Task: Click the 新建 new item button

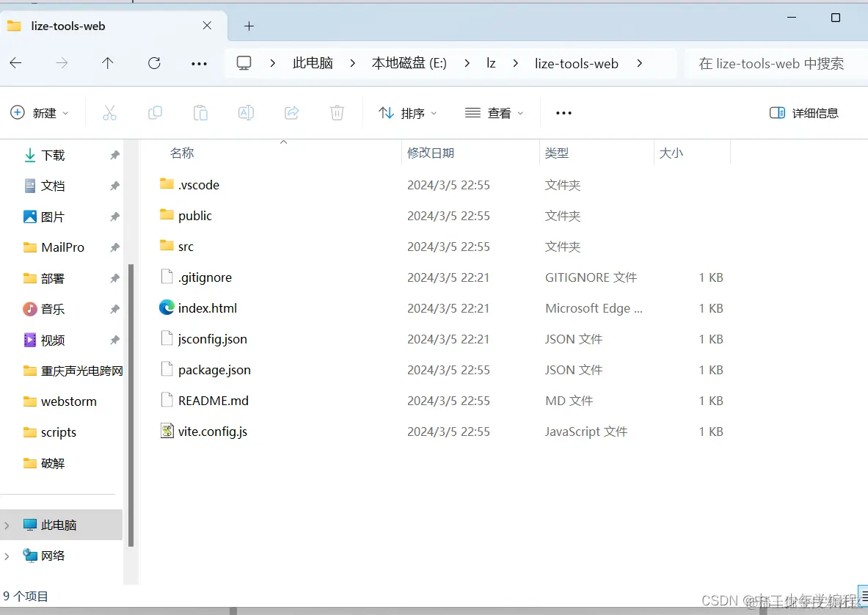Action: (40, 112)
